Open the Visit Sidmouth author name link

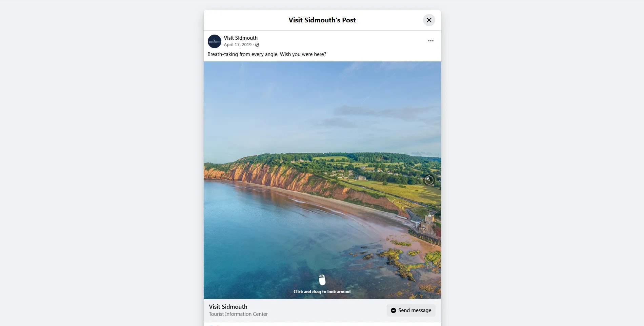point(241,38)
